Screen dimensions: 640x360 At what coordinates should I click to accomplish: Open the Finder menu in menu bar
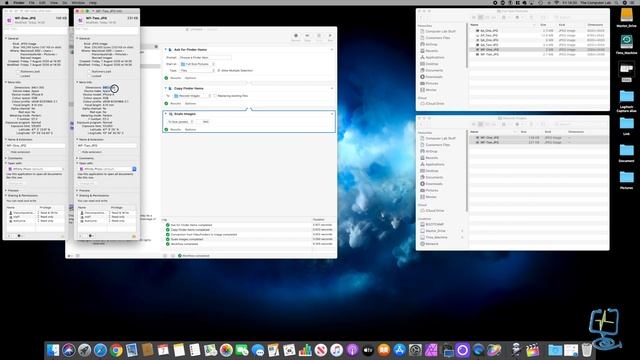click(19, 2)
